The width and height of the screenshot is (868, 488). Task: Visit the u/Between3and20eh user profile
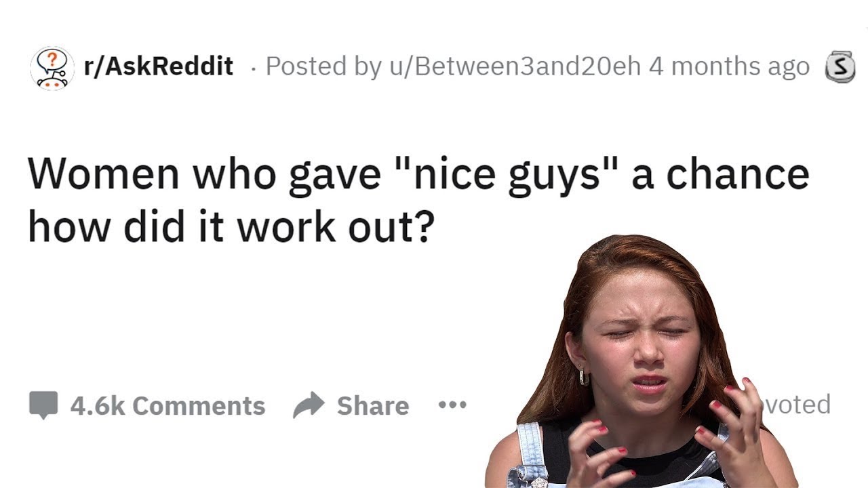click(x=514, y=66)
